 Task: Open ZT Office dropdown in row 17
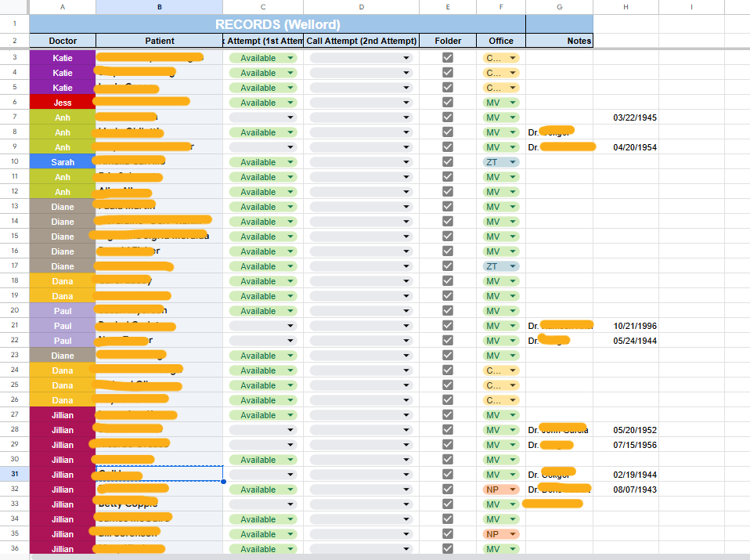[501, 266]
